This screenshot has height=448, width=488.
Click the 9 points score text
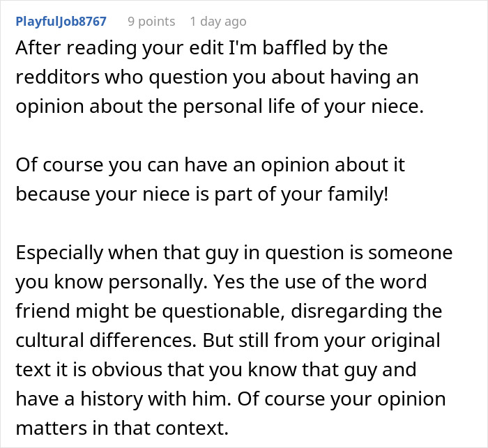click(x=151, y=22)
